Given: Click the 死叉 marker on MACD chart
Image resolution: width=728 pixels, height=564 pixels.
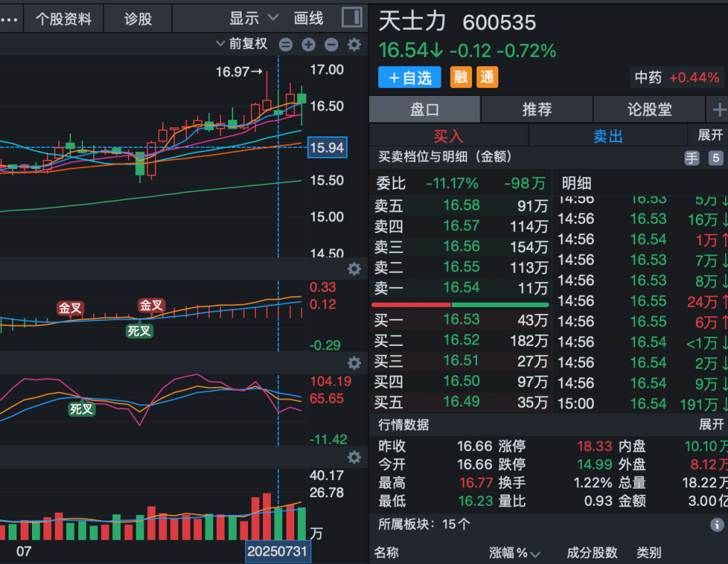Looking at the screenshot, I should 139,331.
